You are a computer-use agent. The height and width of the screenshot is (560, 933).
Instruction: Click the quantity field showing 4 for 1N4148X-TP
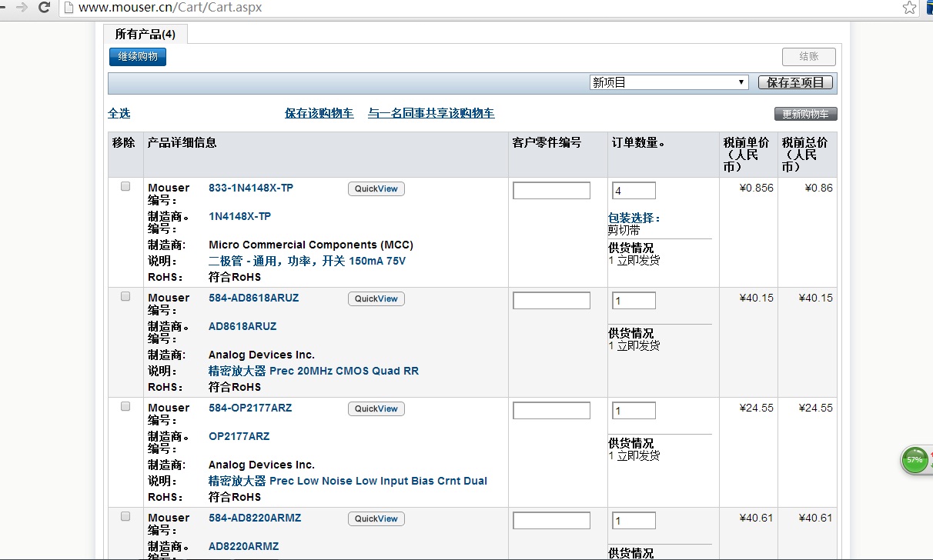[634, 190]
